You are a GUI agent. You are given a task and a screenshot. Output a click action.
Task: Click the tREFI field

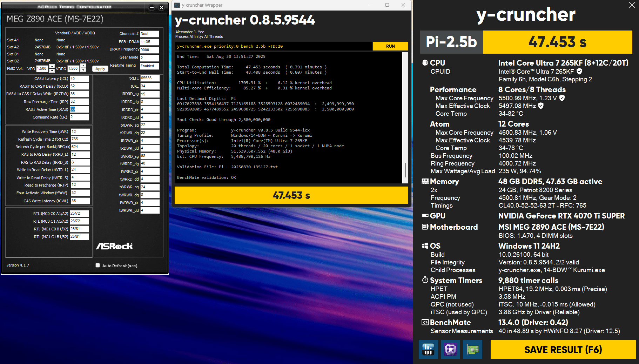tap(150, 78)
